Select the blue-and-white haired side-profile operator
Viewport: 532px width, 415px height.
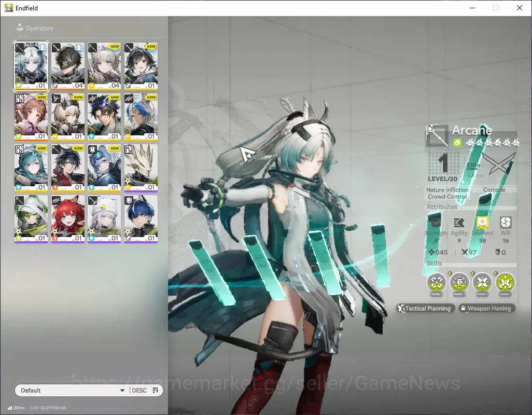click(x=141, y=117)
